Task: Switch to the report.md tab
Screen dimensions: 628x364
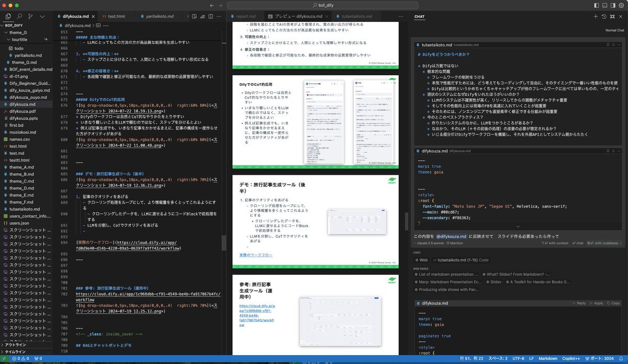Action: click(245, 17)
